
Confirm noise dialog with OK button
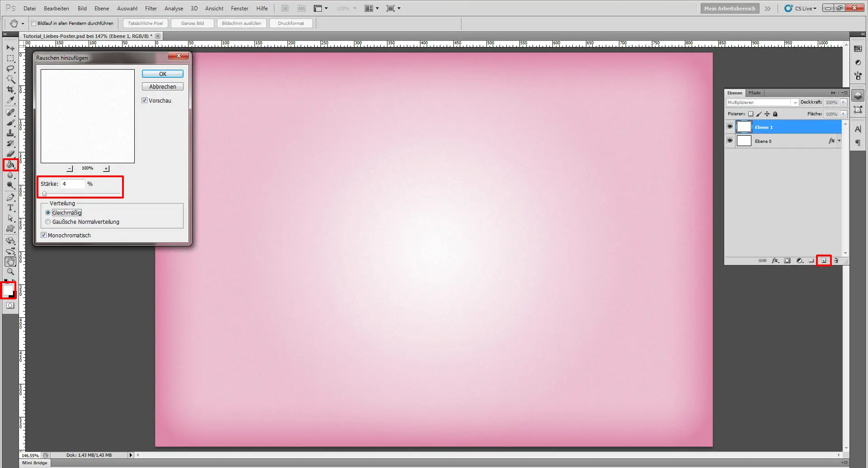pos(162,74)
